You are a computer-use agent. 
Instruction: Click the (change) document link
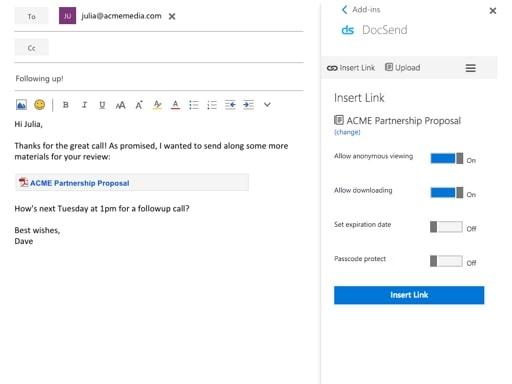(347, 132)
